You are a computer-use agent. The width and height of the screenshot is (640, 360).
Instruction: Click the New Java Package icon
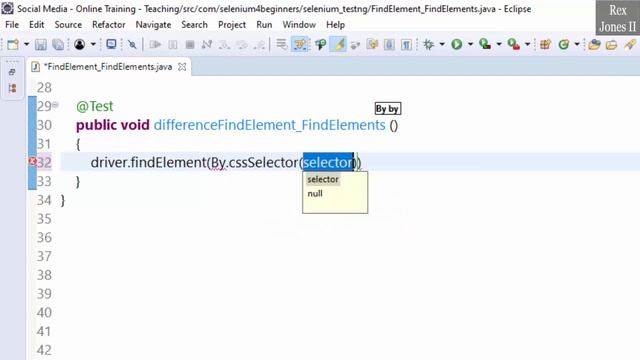tap(545, 44)
